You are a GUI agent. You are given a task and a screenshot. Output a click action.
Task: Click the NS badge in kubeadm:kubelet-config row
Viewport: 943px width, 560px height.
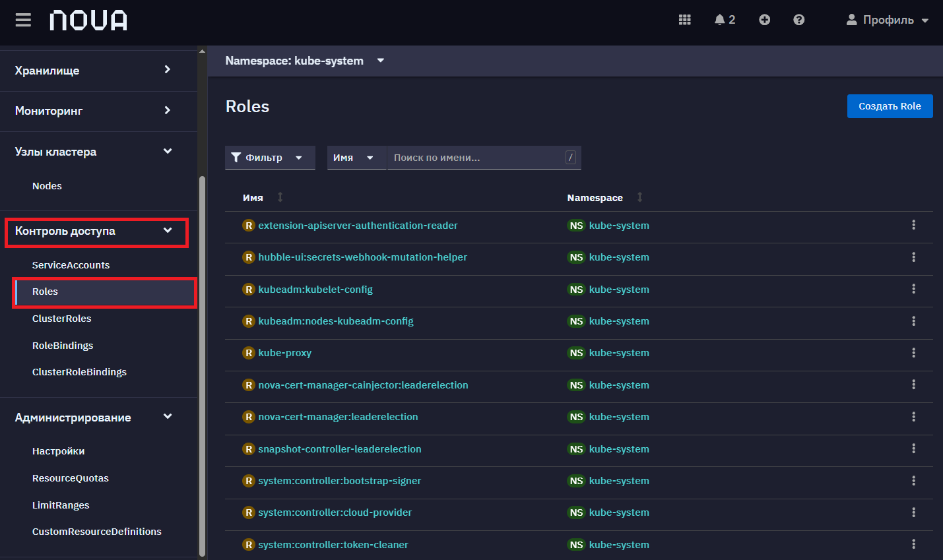576,290
